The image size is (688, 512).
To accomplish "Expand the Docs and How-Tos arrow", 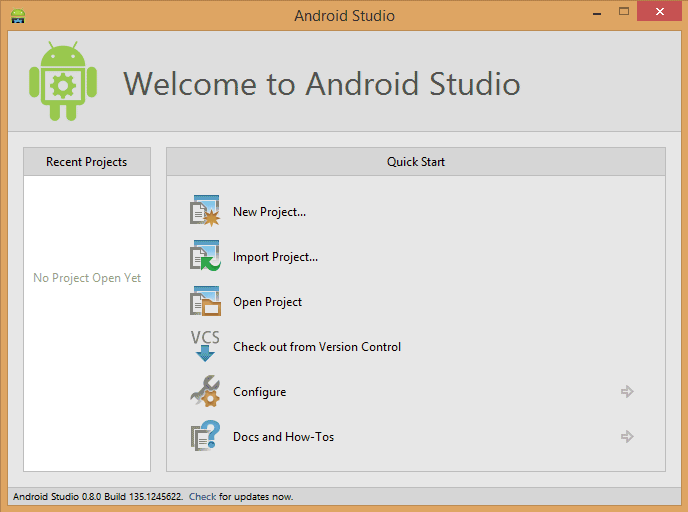I will click(x=627, y=437).
